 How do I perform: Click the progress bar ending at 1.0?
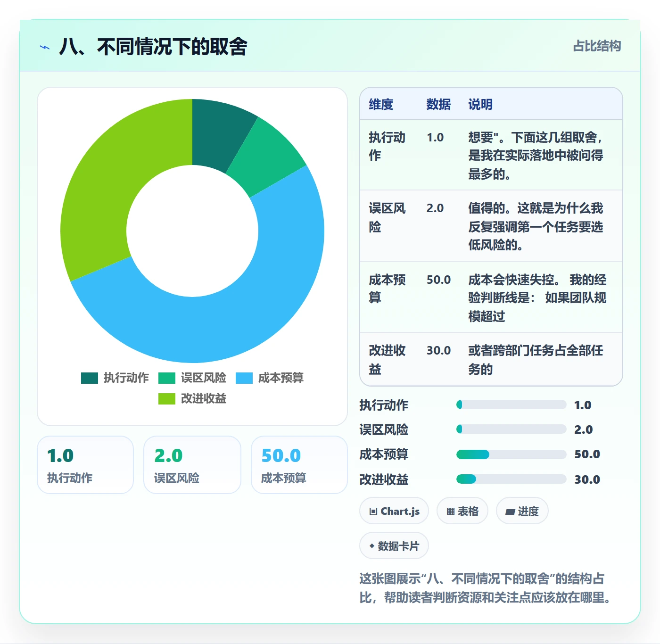click(x=511, y=405)
